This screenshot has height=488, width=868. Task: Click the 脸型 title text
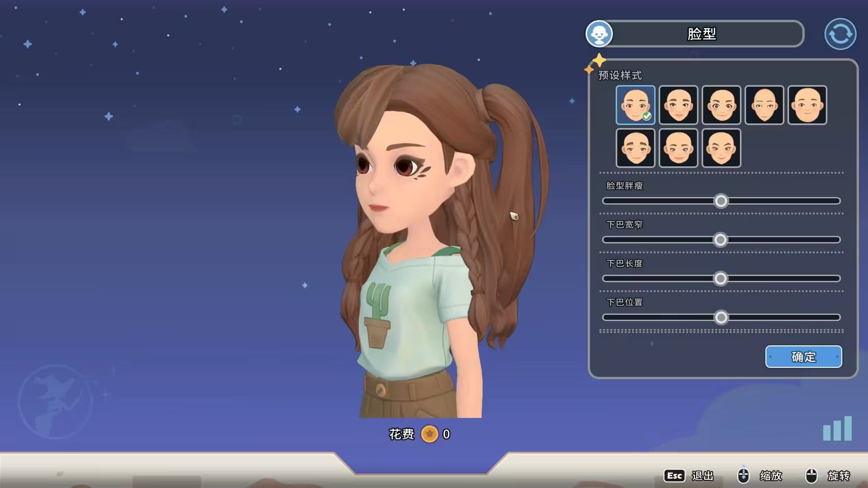pos(702,34)
